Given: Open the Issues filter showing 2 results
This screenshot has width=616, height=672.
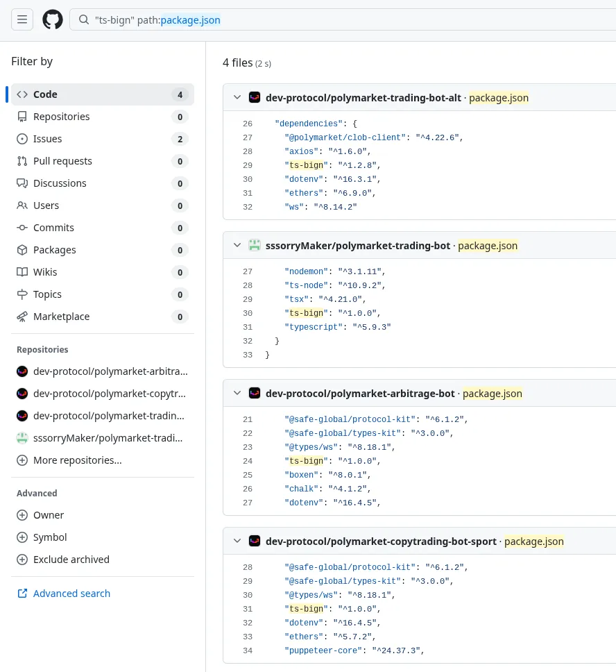Looking at the screenshot, I should [47, 138].
